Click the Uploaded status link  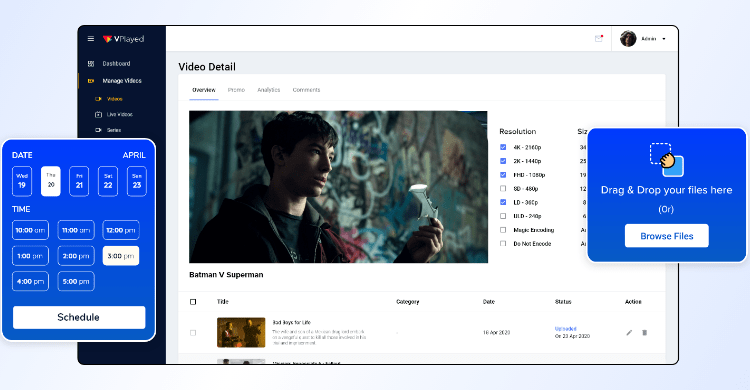pos(565,329)
